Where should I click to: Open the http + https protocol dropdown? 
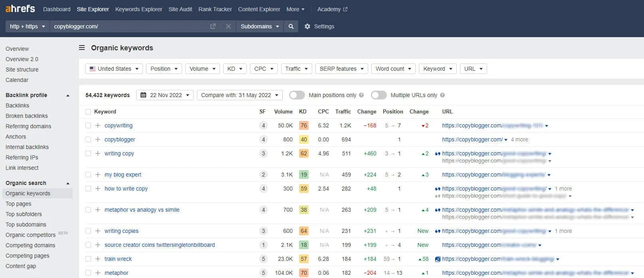point(27,26)
